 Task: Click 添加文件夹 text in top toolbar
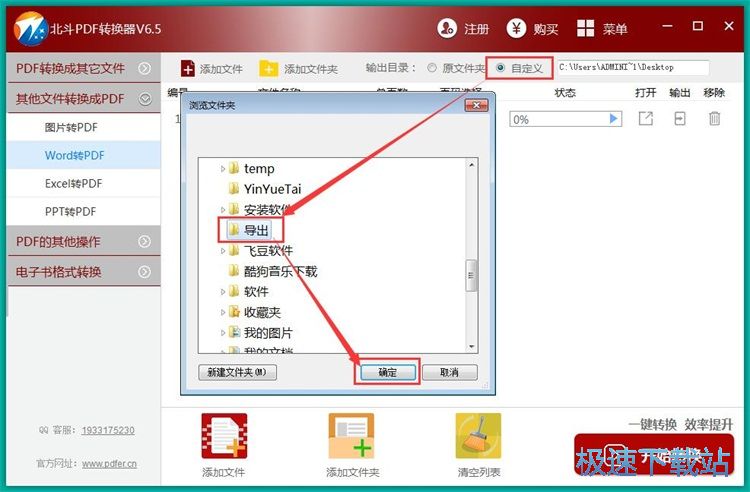[311, 69]
